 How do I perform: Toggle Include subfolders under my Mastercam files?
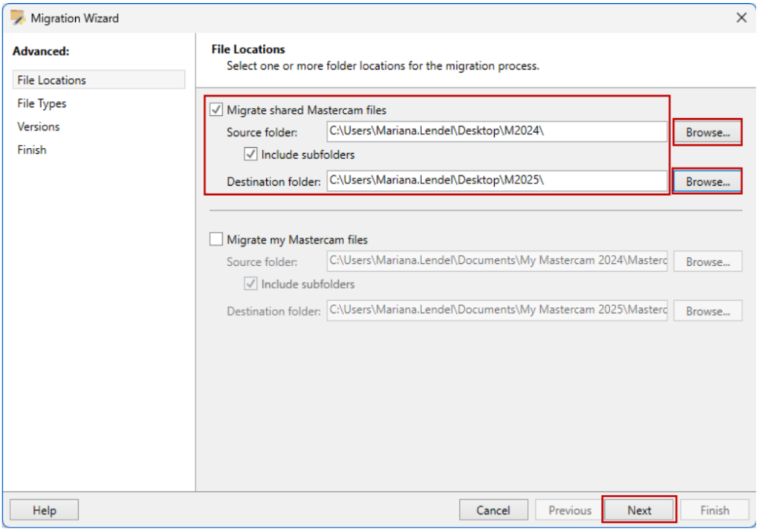(x=250, y=284)
